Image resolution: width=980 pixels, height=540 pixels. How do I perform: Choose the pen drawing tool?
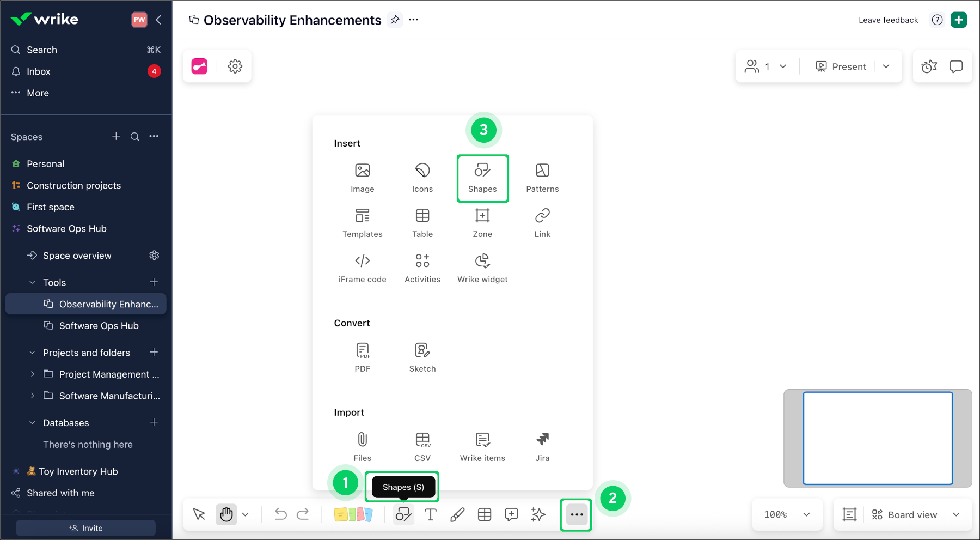coord(457,514)
